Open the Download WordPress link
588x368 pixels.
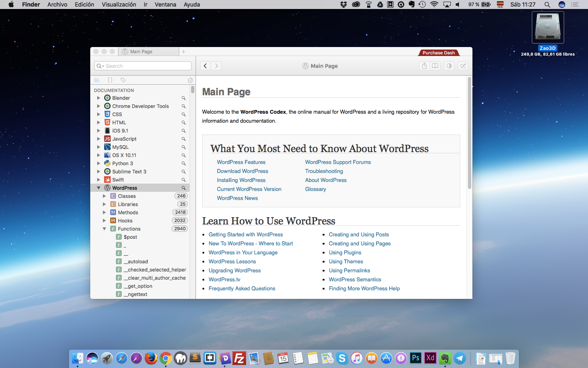click(x=243, y=171)
